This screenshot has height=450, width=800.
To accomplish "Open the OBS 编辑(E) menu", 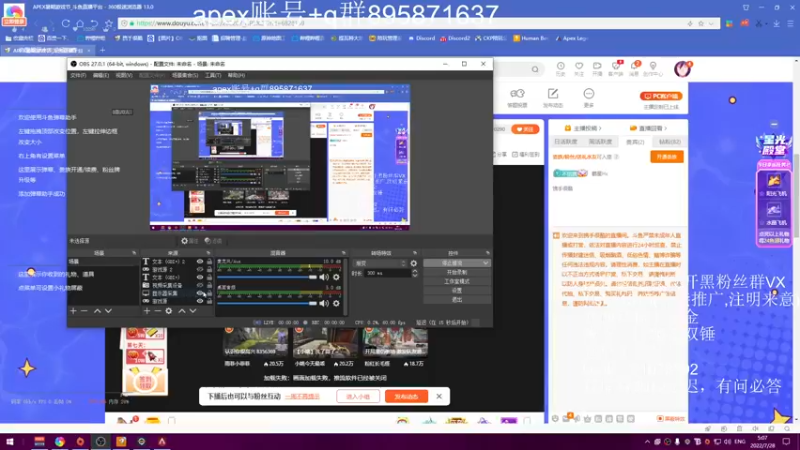I will pos(101,75).
